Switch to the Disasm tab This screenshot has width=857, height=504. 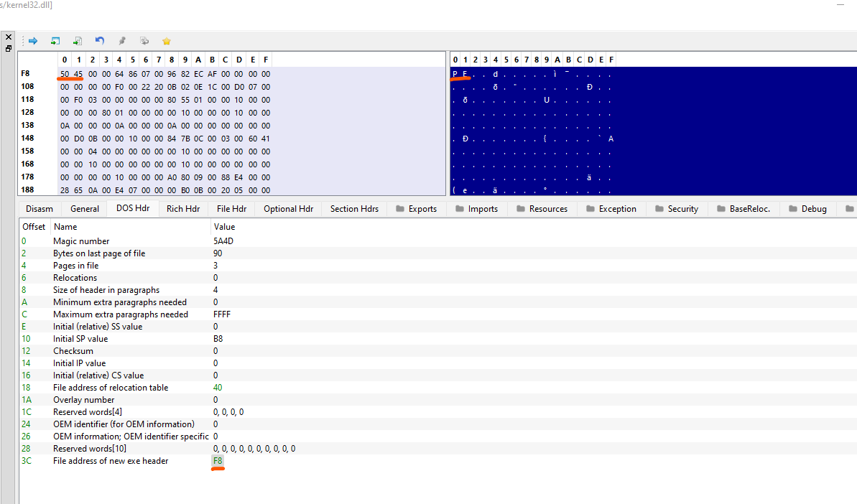click(x=40, y=209)
